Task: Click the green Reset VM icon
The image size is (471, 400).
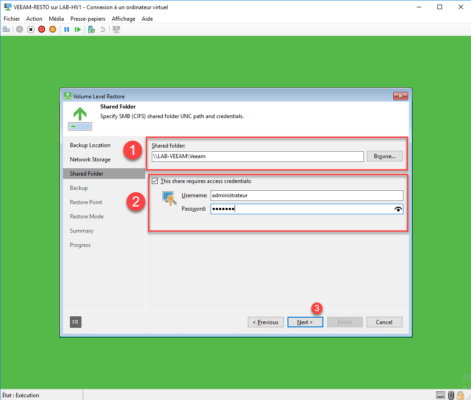Action: pos(78,30)
